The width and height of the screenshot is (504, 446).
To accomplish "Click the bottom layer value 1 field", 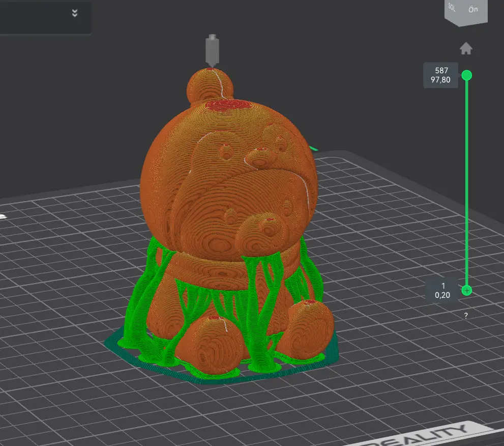I will [x=442, y=290].
